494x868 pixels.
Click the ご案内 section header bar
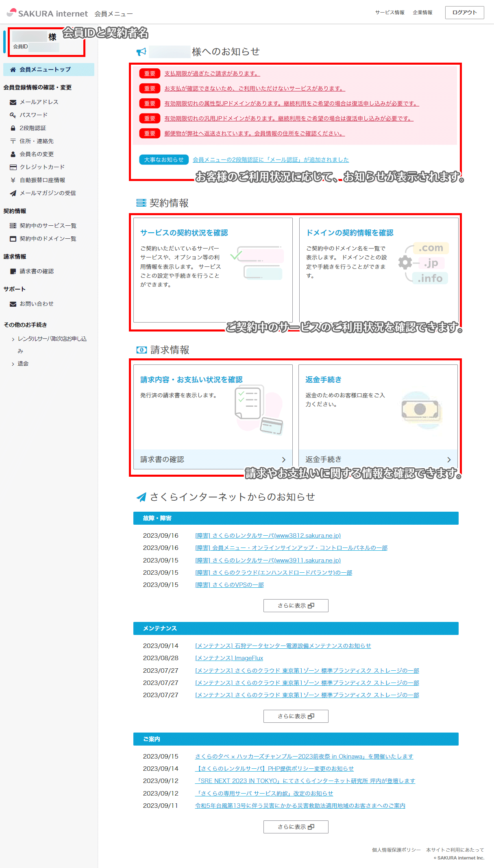(x=296, y=739)
